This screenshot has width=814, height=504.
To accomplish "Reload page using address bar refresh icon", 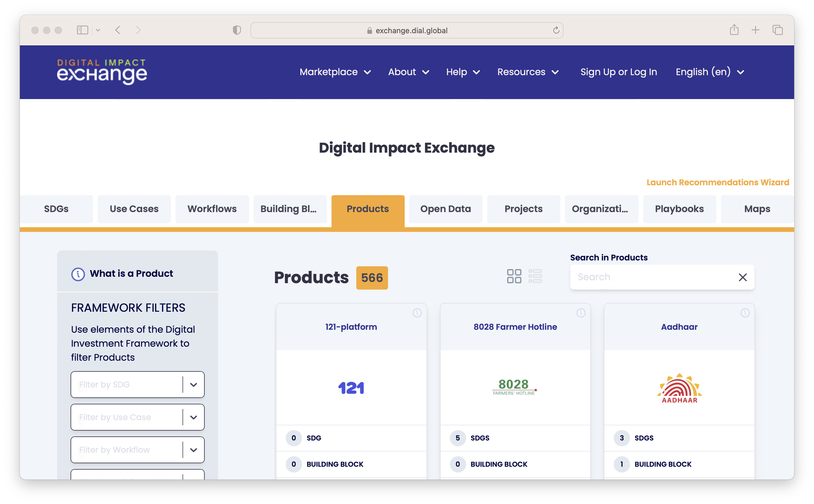I will 556,30.
